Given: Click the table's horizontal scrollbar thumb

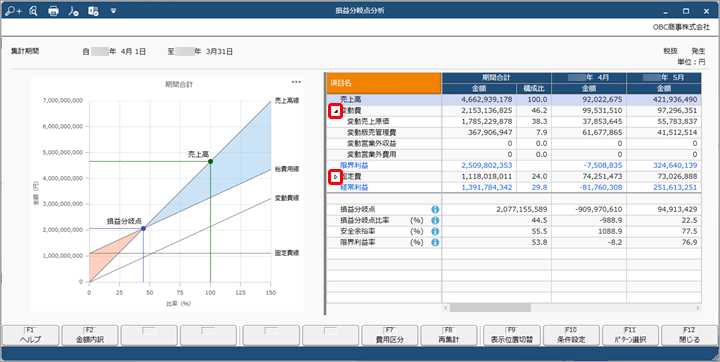Looking at the screenshot, I should tap(490, 308).
